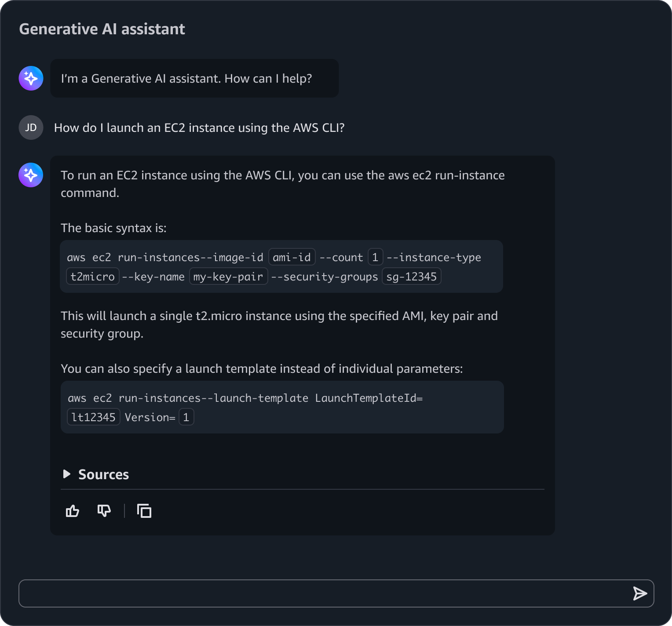Click the Generative AI assistant heading
The width and height of the screenshot is (672, 626).
click(102, 29)
